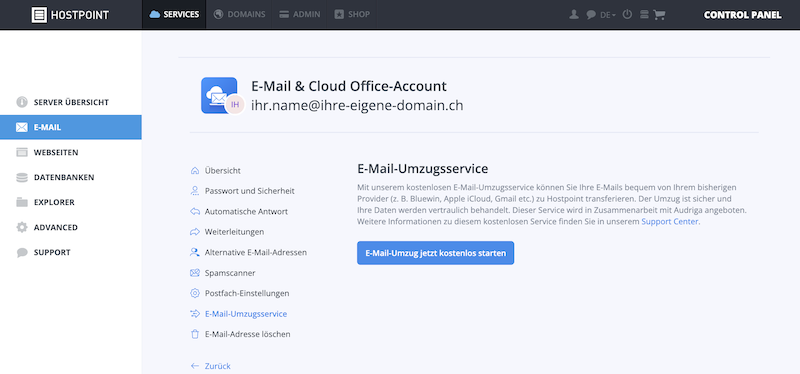The height and width of the screenshot is (374, 800).
Task: Open the speech bubble chat icon
Action: [591, 15]
